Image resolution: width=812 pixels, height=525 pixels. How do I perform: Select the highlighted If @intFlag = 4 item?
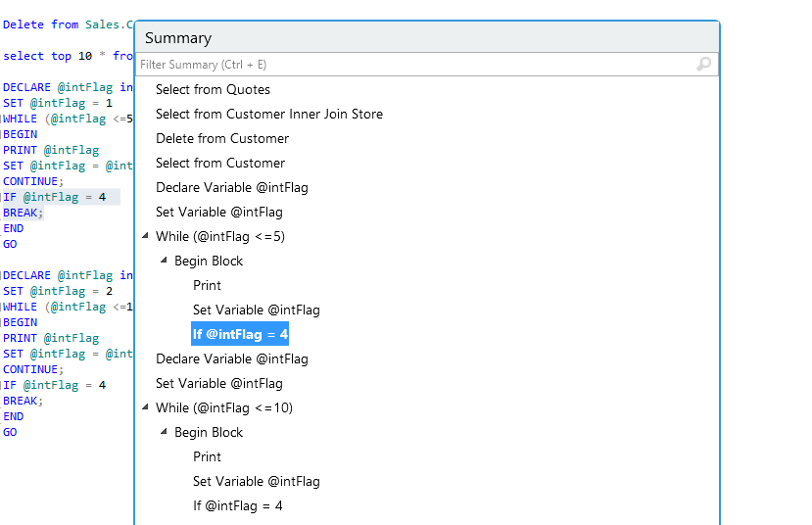pos(240,334)
